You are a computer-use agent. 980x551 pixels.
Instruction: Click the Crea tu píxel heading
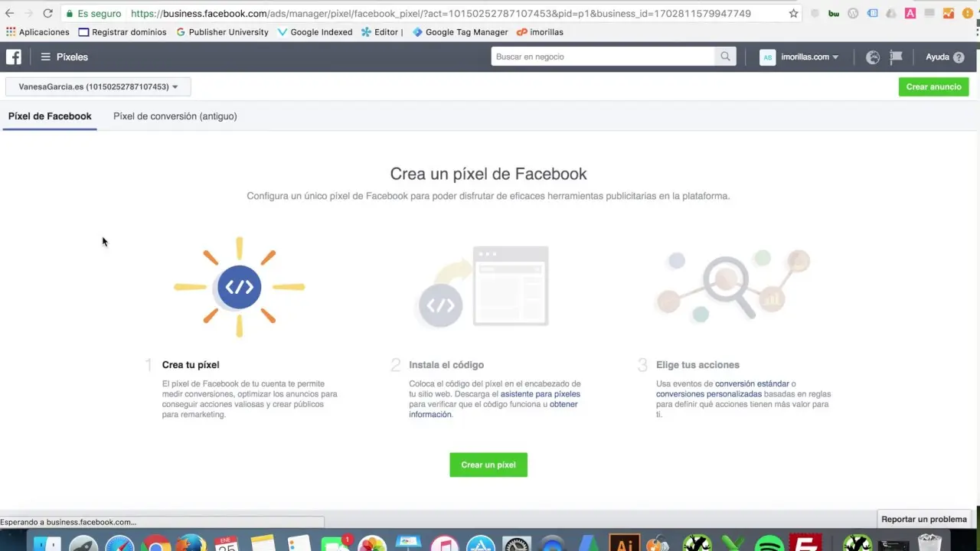(191, 365)
